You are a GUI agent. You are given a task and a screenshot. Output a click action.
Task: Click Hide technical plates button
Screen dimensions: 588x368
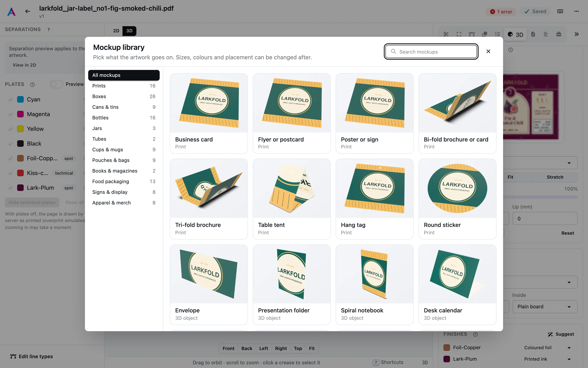coord(32,202)
